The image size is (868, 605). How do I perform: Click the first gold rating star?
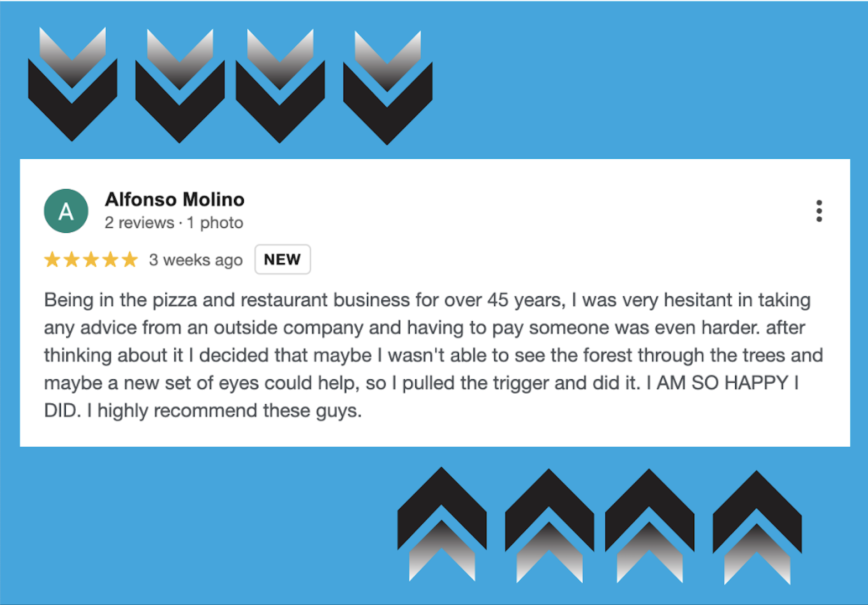tap(52, 259)
